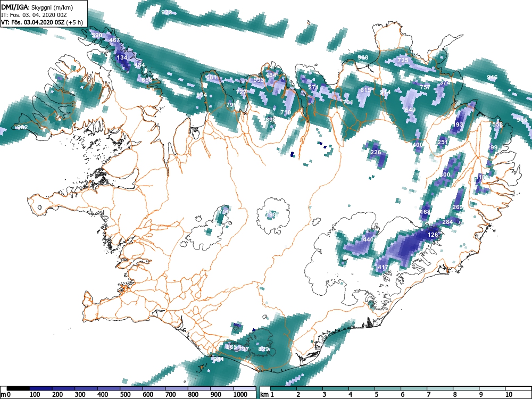Click the map value 898
The height and width of the screenshot is (399, 532).
tap(271, 120)
